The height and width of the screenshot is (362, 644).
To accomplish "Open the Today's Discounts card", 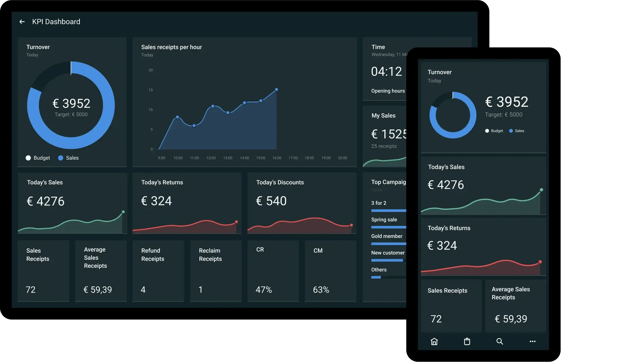I will point(302,203).
